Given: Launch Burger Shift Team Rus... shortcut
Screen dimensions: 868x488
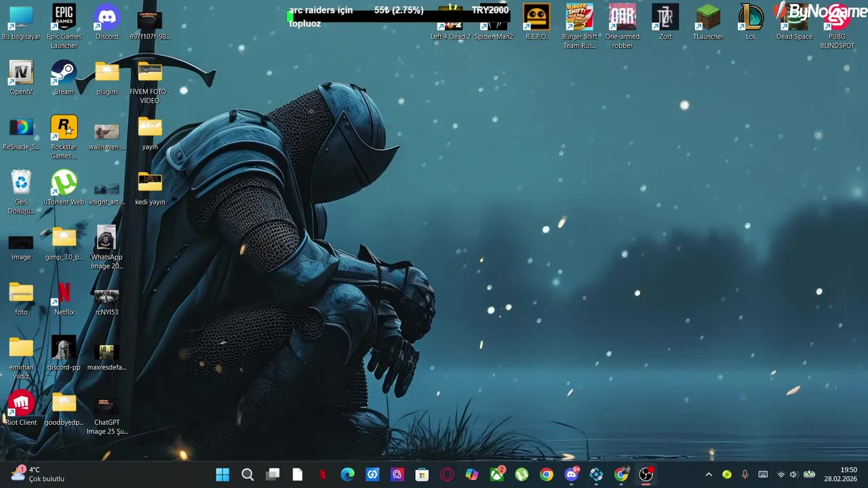Looking at the screenshot, I should point(579,26).
